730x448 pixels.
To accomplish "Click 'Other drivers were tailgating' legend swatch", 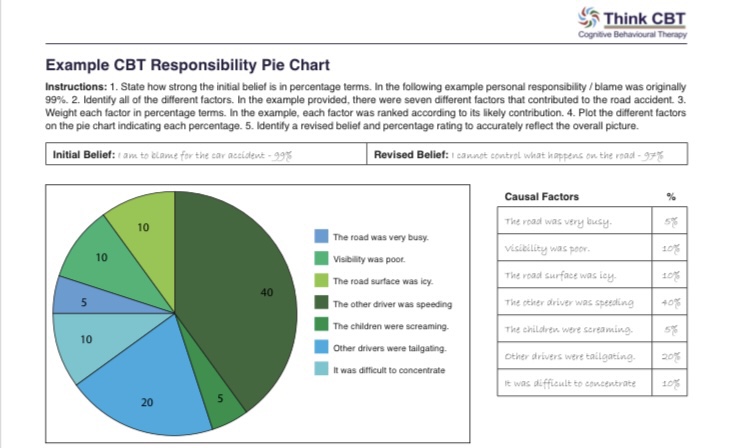I will click(321, 347).
